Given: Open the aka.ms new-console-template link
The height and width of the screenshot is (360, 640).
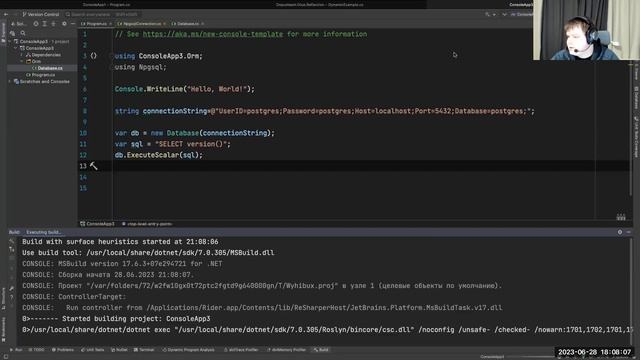Looking at the screenshot, I should [x=213, y=34].
